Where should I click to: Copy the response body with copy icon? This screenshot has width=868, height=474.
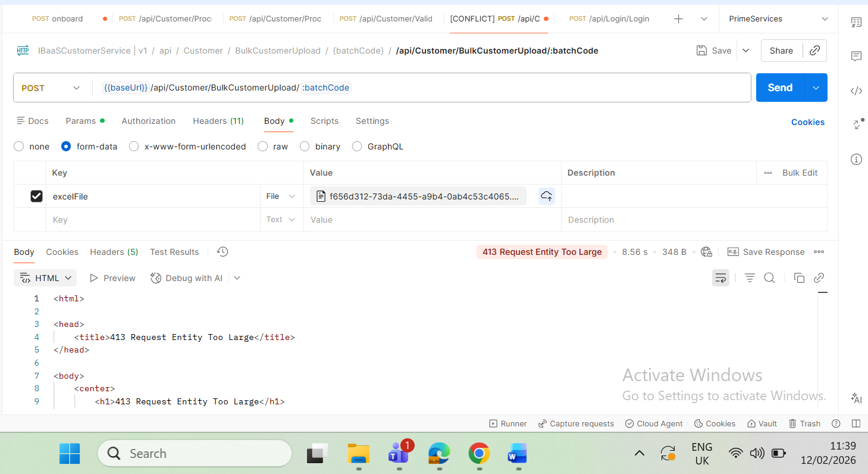[x=799, y=278]
